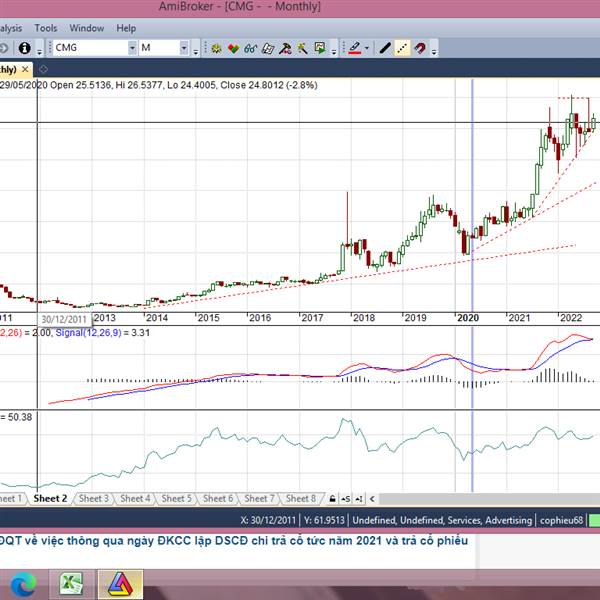Open Microsoft Edge from the taskbar
600x600 pixels.
coord(24,585)
